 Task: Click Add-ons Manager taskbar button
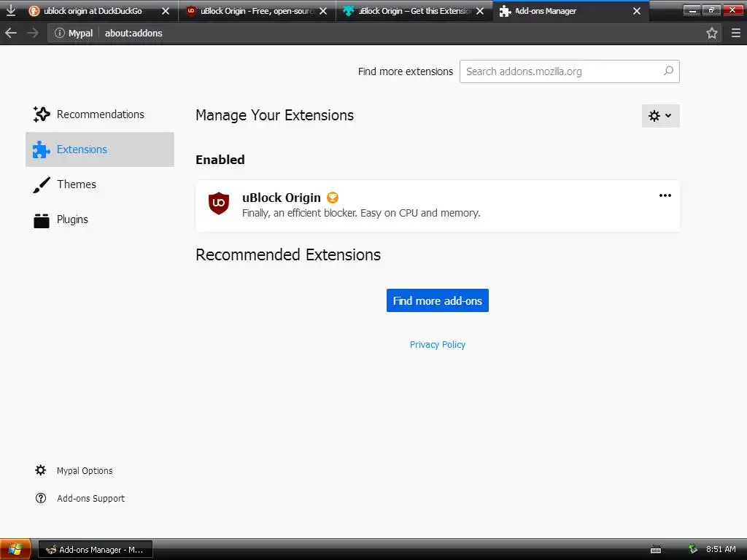point(96,550)
